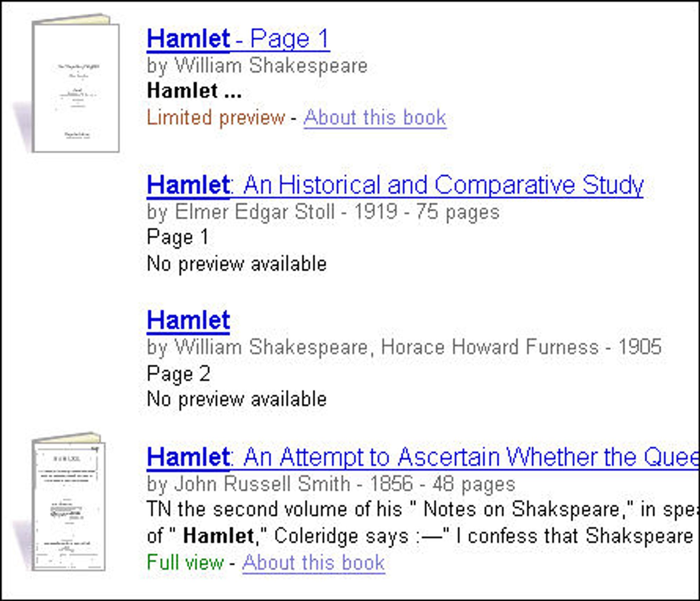Click 'No preview available' under Stoll's study

237,264
